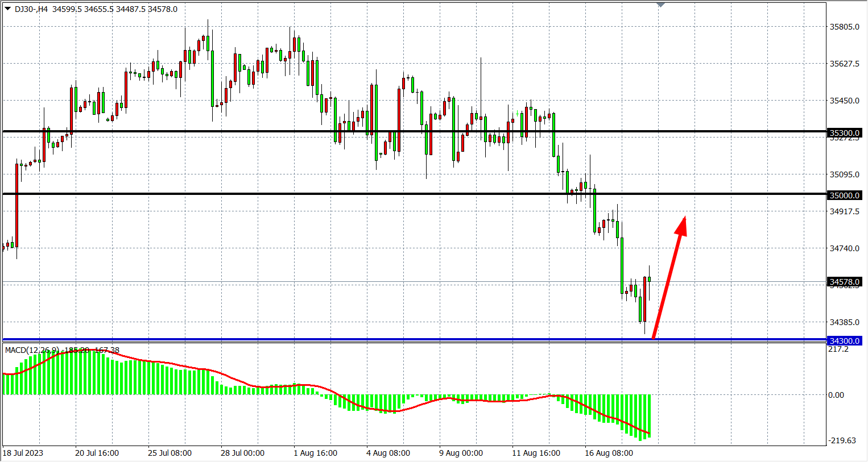868x462 pixels.
Task: Click the -219.63 MACD scale label
Action: 842,440
